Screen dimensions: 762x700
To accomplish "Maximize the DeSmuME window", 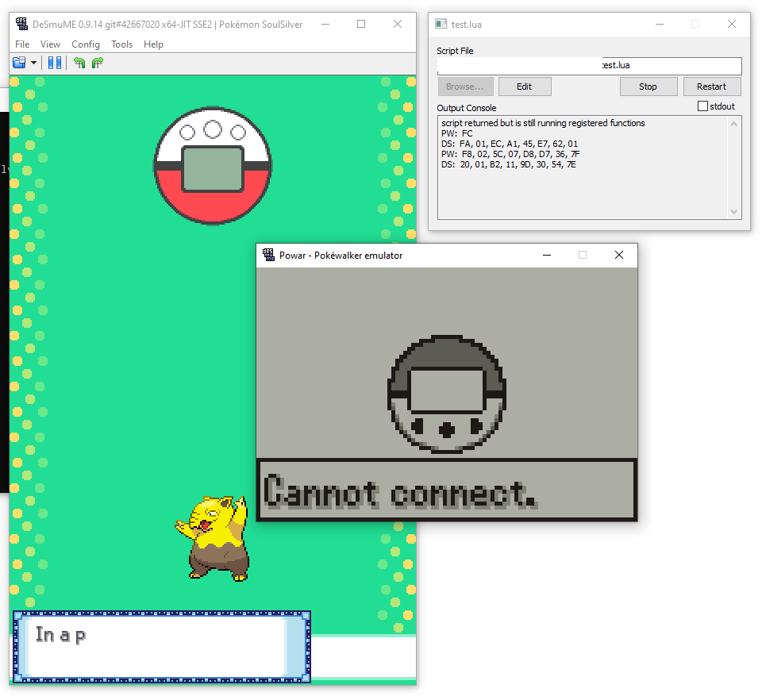I will click(361, 24).
